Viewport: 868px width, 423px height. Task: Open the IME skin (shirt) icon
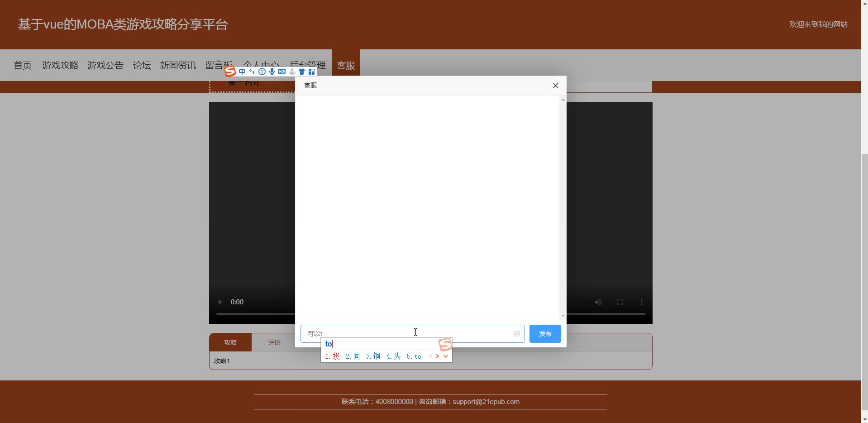(302, 72)
